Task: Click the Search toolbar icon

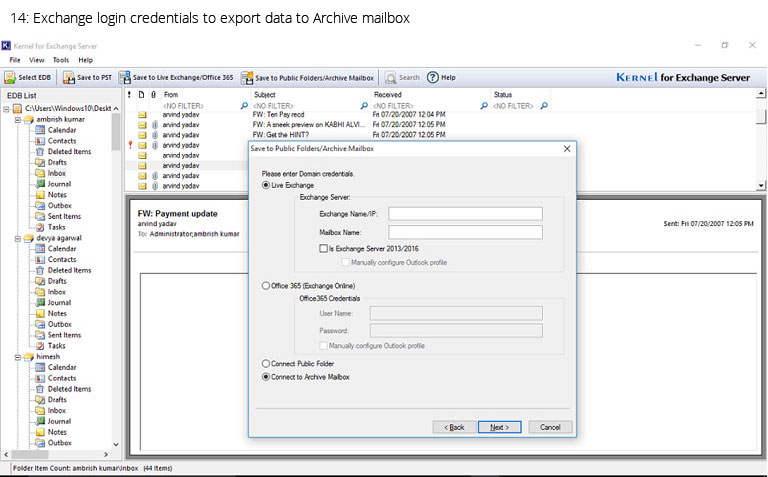Action: click(x=403, y=77)
